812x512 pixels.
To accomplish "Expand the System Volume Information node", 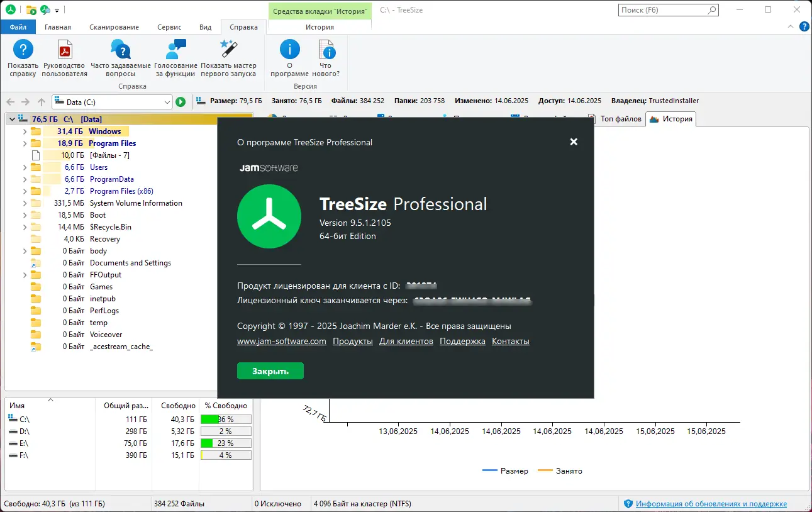I will click(x=25, y=203).
